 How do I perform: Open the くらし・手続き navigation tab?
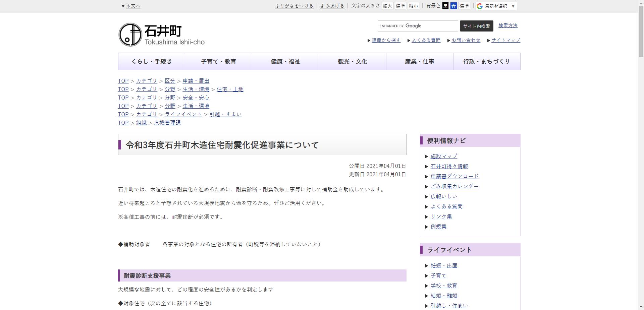151,61
